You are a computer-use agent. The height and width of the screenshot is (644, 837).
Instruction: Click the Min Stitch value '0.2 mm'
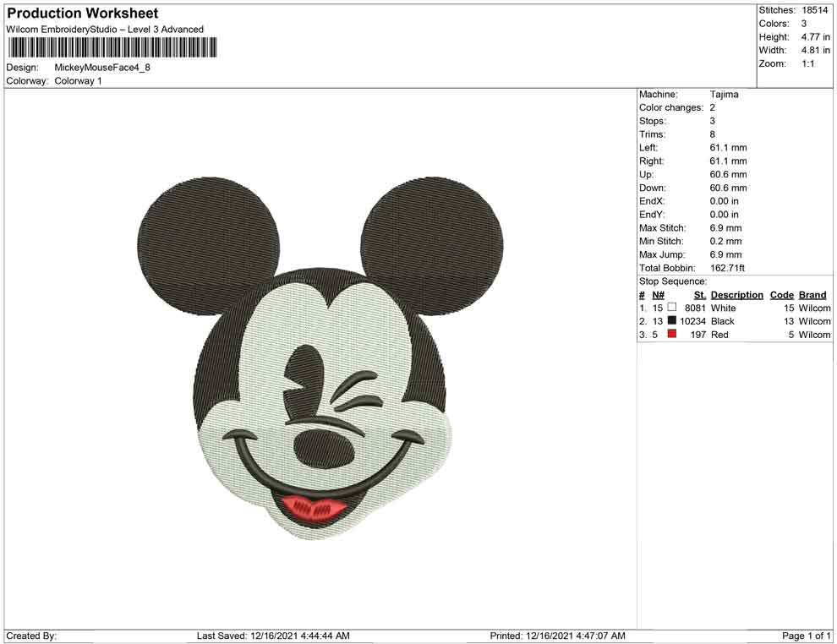tap(725, 241)
